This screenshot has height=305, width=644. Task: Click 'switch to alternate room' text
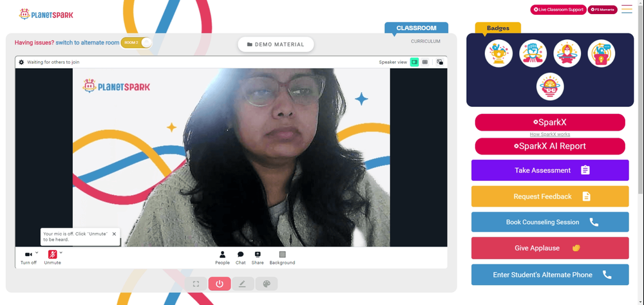[x=88, y=42]
